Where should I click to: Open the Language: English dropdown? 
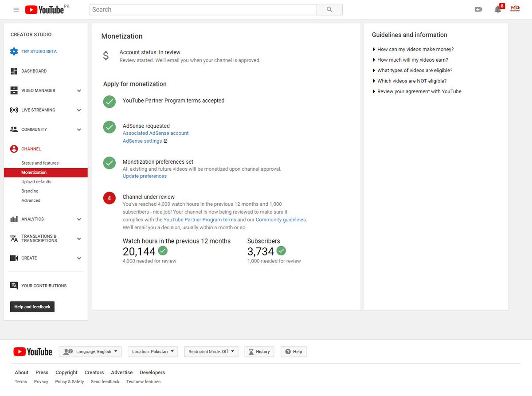[x=90, y=352]
